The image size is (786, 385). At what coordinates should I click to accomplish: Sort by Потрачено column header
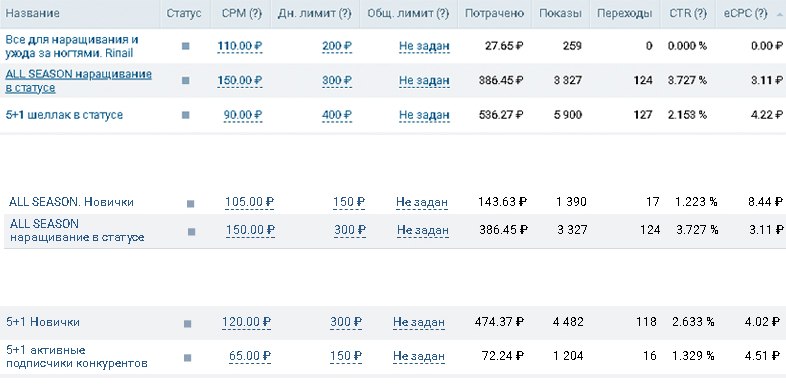(x=494, y=14)
